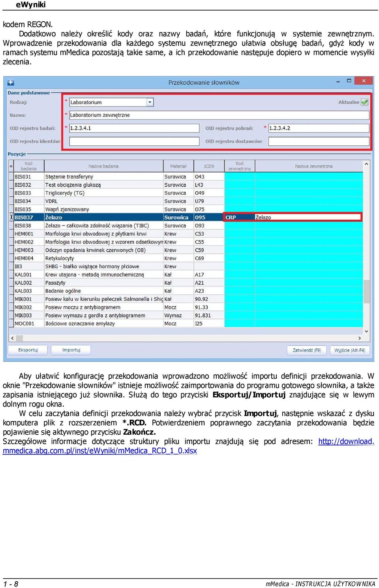Click the plus icon in the dialog title bar
379x588 pixels.
pyautogui.click(x=11, y=82)
